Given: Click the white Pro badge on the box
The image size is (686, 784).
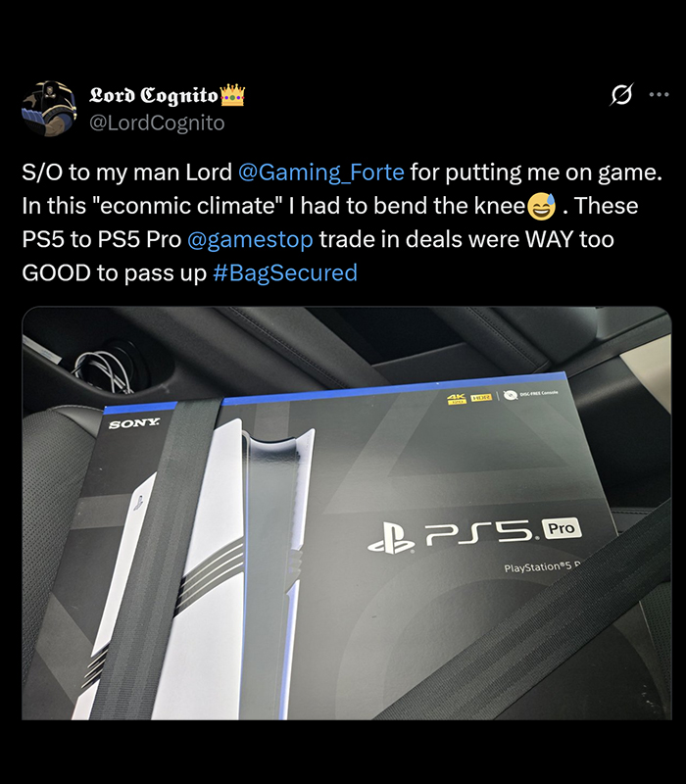Looking at the screenshot, I should click(562, 528).
